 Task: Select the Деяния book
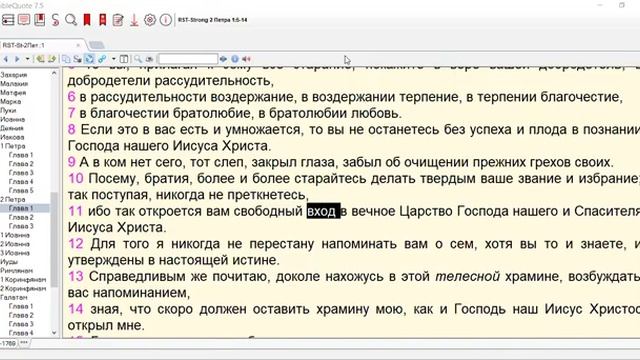click(12, 128)
